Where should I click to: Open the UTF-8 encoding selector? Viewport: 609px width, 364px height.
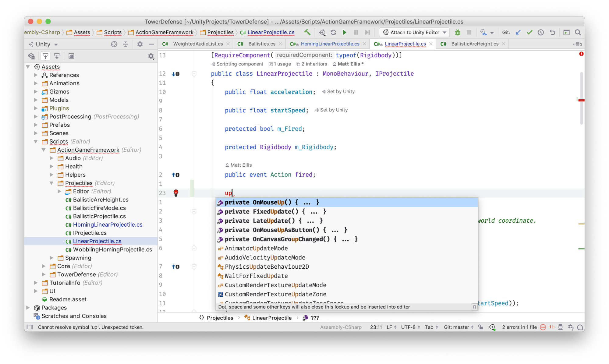pyautogui.click(x=410, y=327)
